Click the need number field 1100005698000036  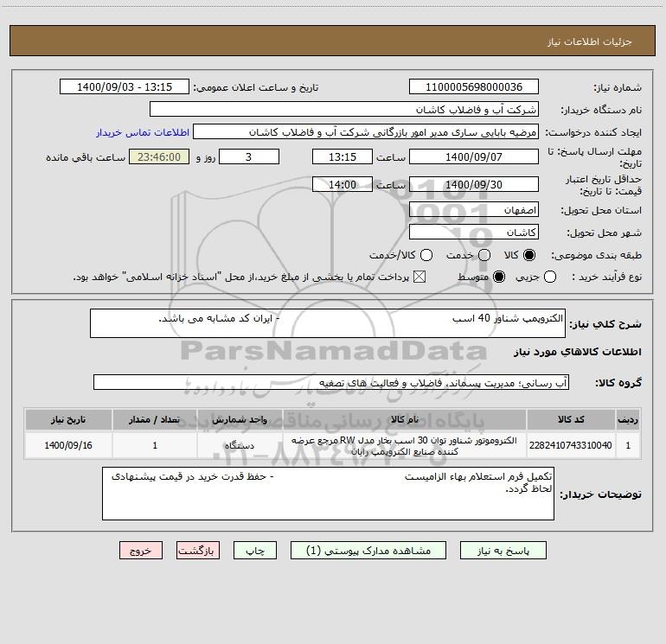(474, 86)
